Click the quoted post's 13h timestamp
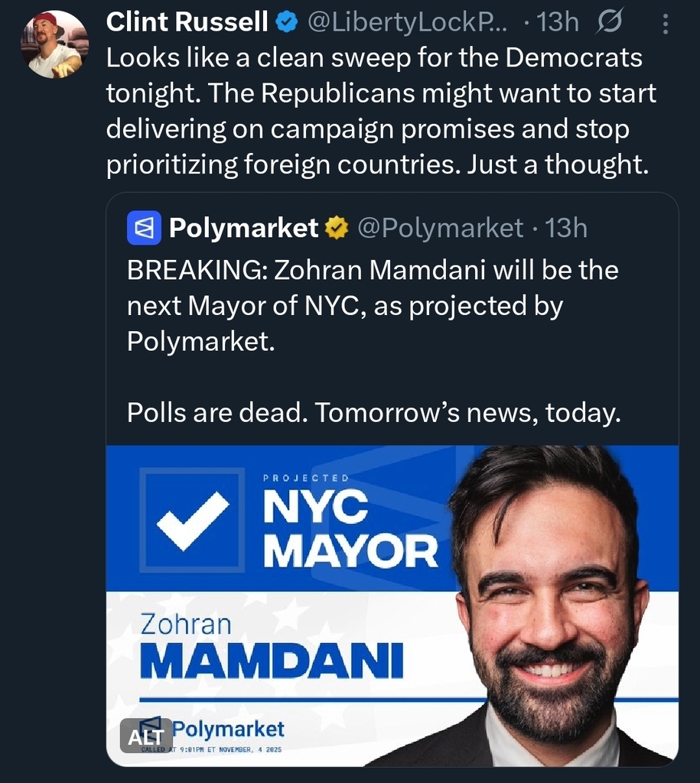The image size is (700, 783). (565, 227)
